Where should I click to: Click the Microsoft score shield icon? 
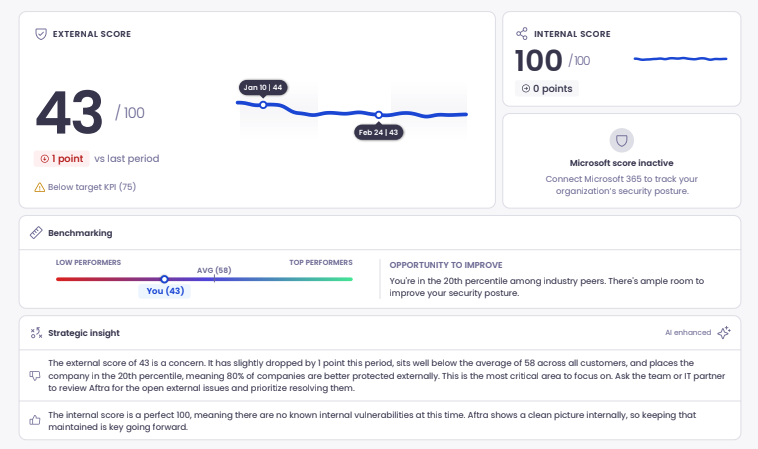[620, 140]
